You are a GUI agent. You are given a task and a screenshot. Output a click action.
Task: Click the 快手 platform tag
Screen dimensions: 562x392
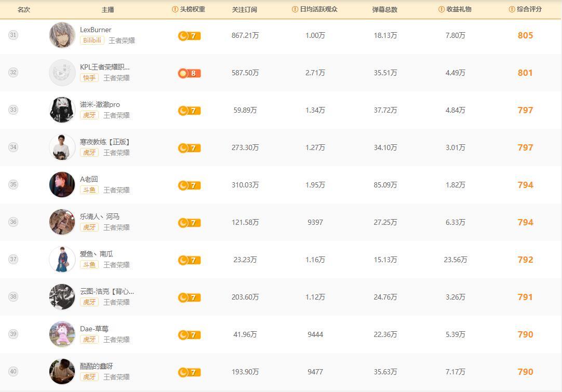[x=89, y=78]
